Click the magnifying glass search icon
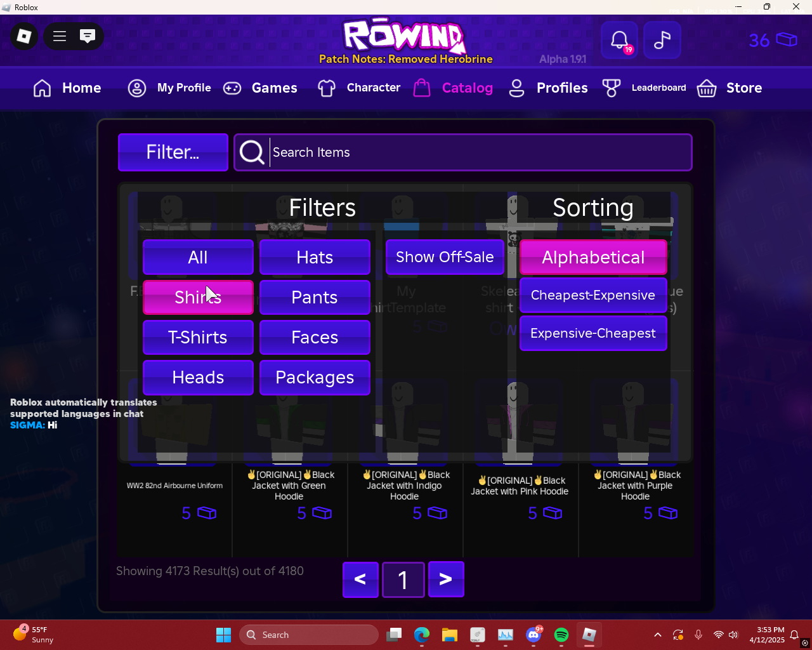 252,152
